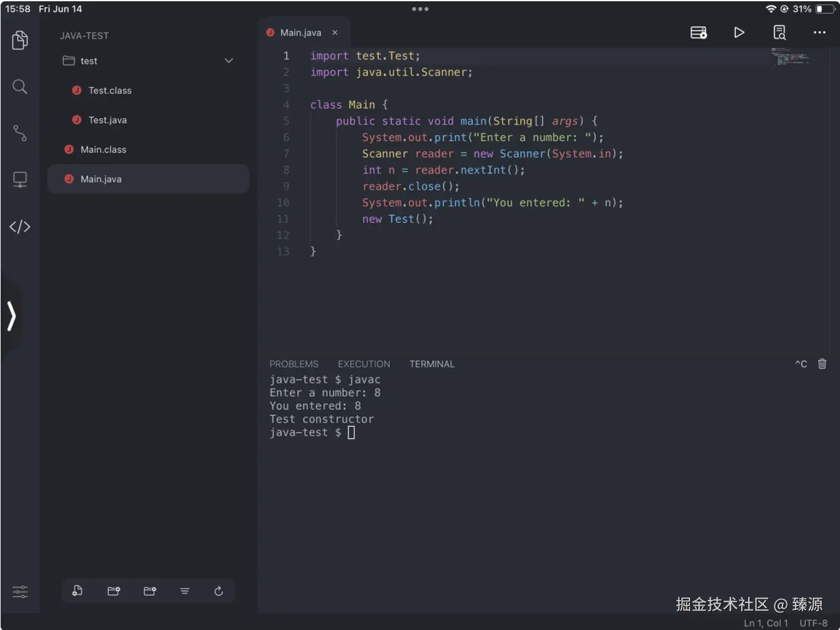840x630 pixels.
Task: Open the Search sidebar icon
Action: point(20,87)
